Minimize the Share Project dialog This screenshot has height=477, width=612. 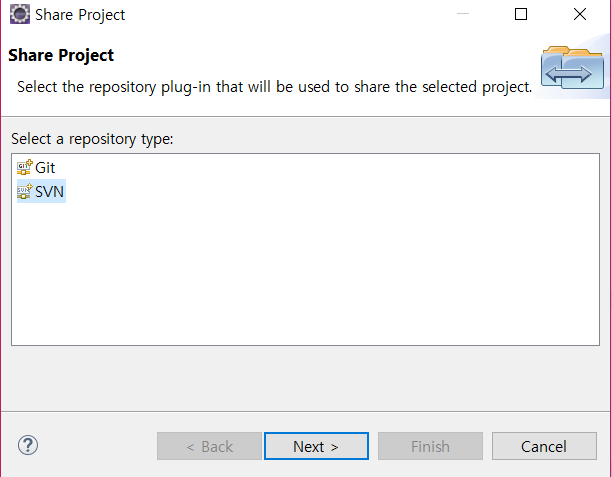[x=463, y=14]
